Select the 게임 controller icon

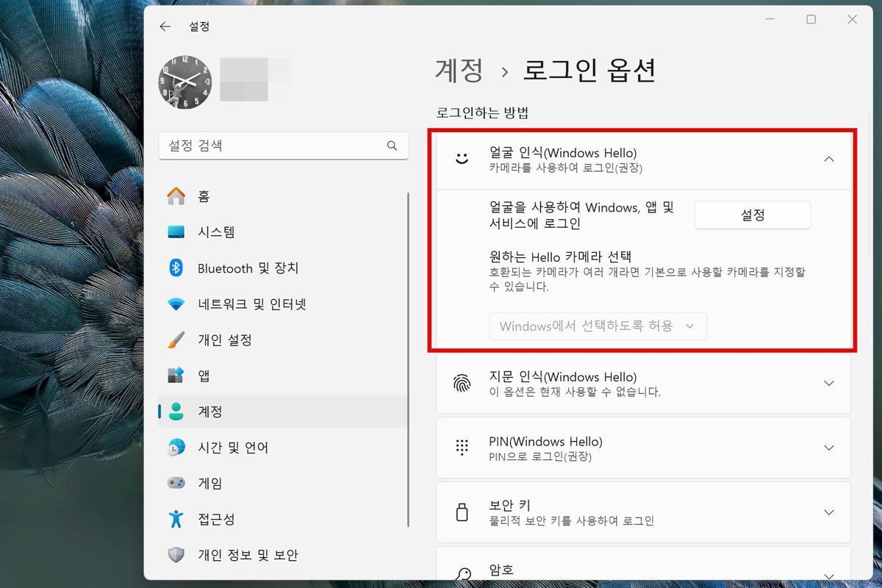(x=176, y=484)
